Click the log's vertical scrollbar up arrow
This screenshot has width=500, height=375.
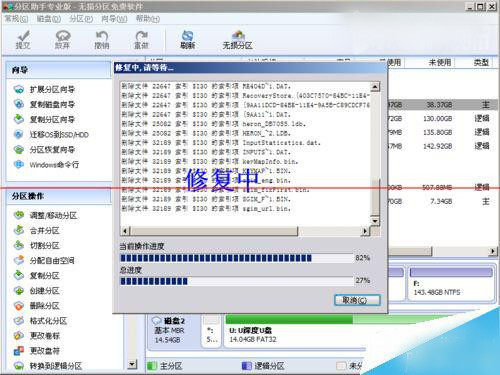[375, 87]
